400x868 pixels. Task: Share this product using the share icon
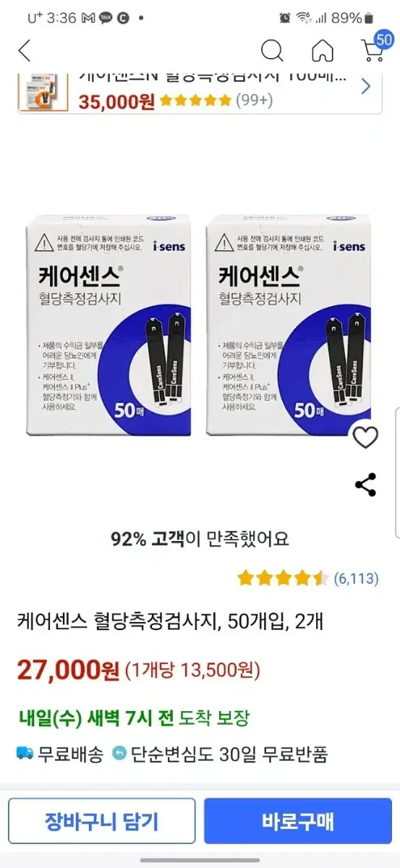point(365,485)
